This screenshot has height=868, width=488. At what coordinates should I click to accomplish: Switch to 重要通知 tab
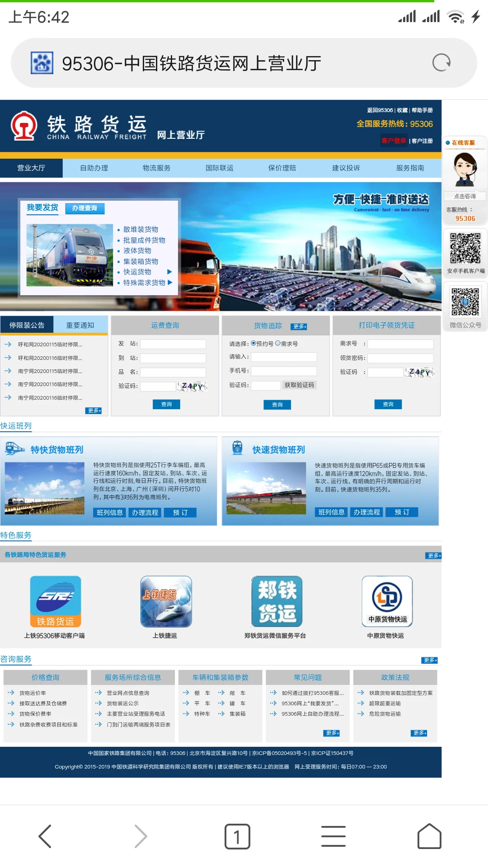tap(80, 325)
